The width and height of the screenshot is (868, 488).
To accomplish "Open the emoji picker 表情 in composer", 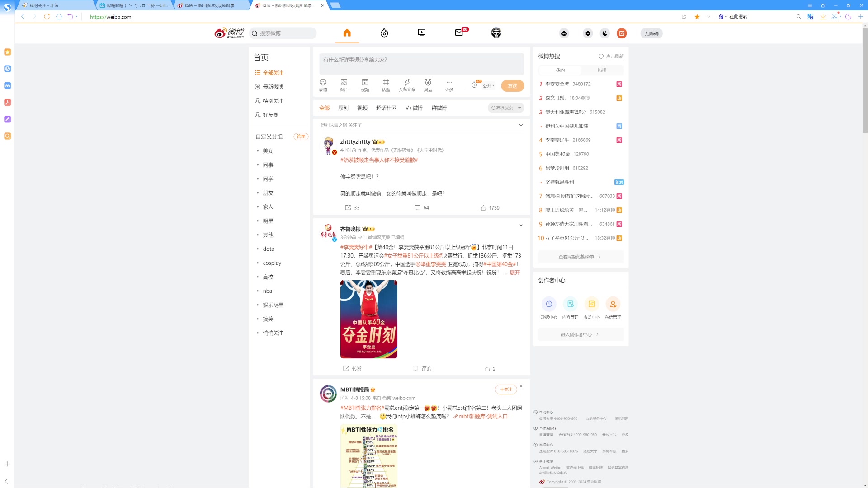I will (323, 85).
